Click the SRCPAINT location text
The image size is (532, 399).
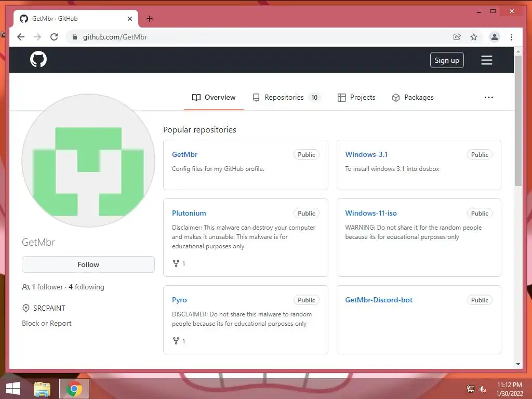coord(49,308)
